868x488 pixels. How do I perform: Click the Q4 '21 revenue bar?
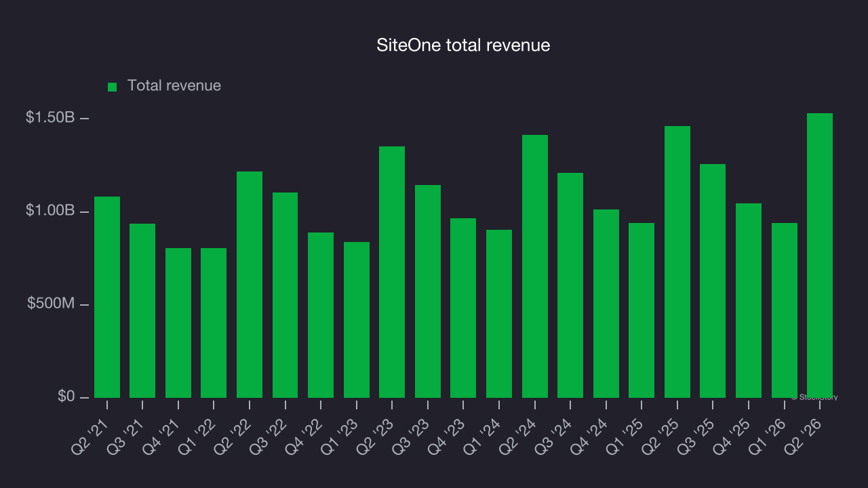click(178, 323)
